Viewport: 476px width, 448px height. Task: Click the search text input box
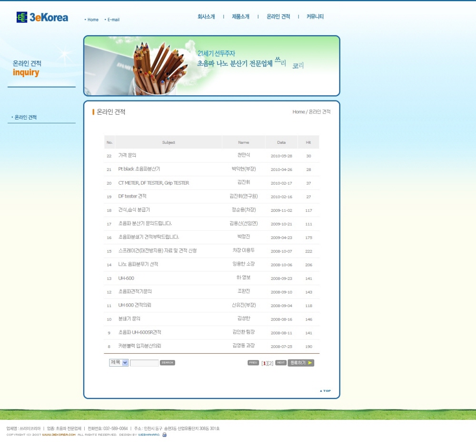(x=144, y=363)
